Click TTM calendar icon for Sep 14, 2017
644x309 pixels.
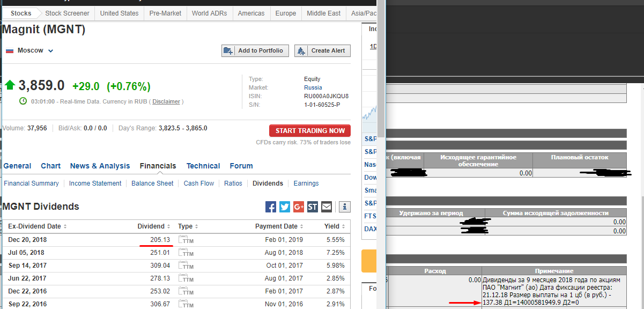[186, 266]
